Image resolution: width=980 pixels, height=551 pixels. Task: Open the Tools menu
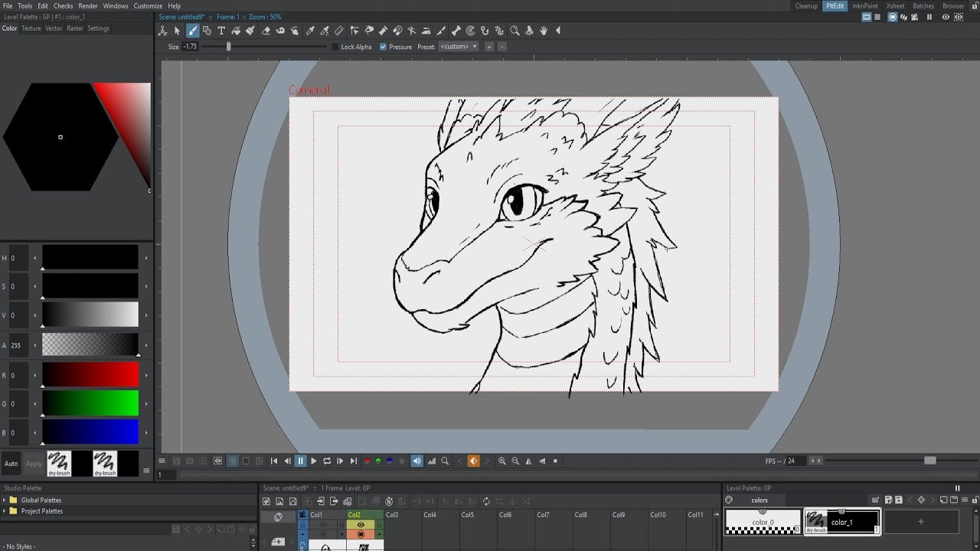[x=25, y=5]
